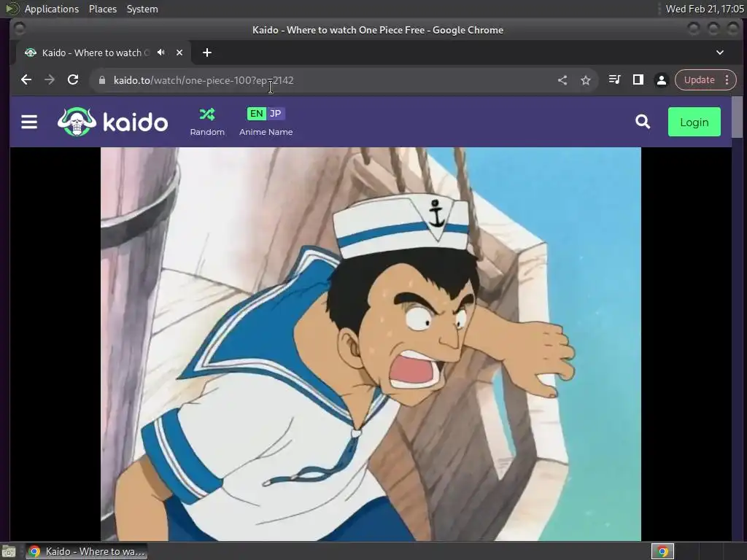Image resolution: width=747 pixels, height=560 pixels.
Task: Click the green Login button
Action: click(694, 122)
